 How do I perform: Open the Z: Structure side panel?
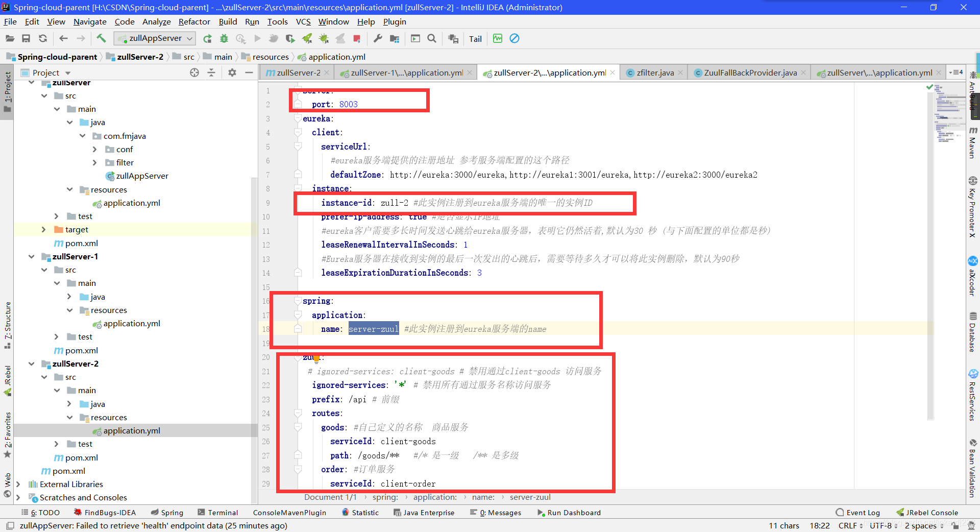[x=7, y=326]
